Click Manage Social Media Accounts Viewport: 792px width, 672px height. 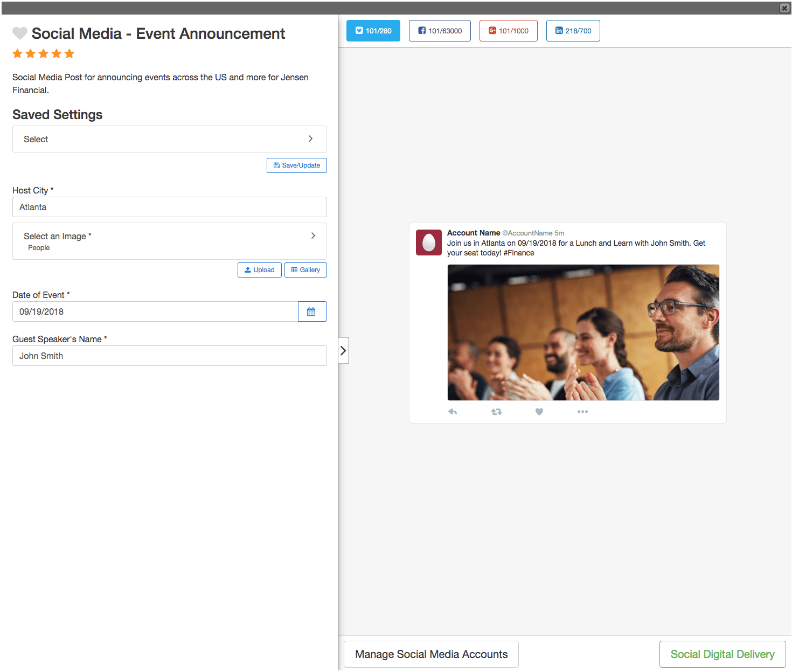tap(431, 654)
